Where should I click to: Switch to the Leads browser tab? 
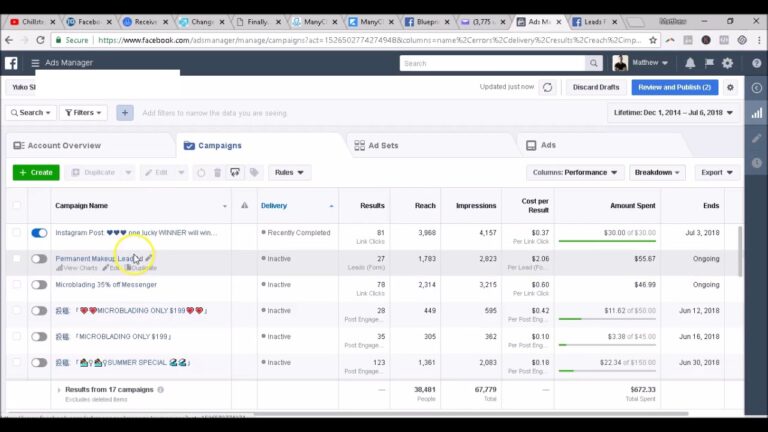coord(595,22)
